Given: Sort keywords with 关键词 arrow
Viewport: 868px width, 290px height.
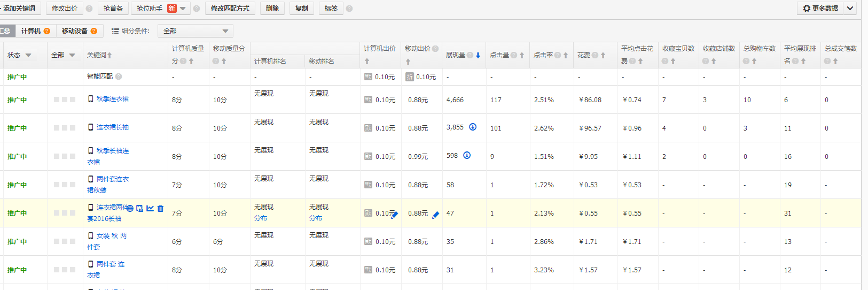Looking at the screenshot, I should 110,55.
